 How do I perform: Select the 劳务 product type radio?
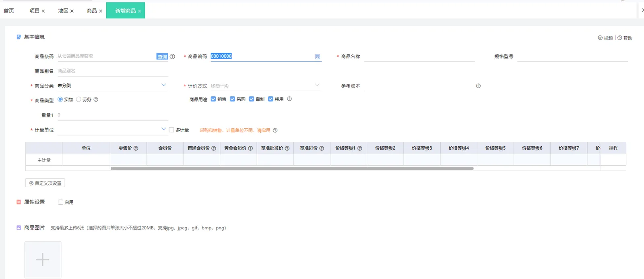coord(78,99)
